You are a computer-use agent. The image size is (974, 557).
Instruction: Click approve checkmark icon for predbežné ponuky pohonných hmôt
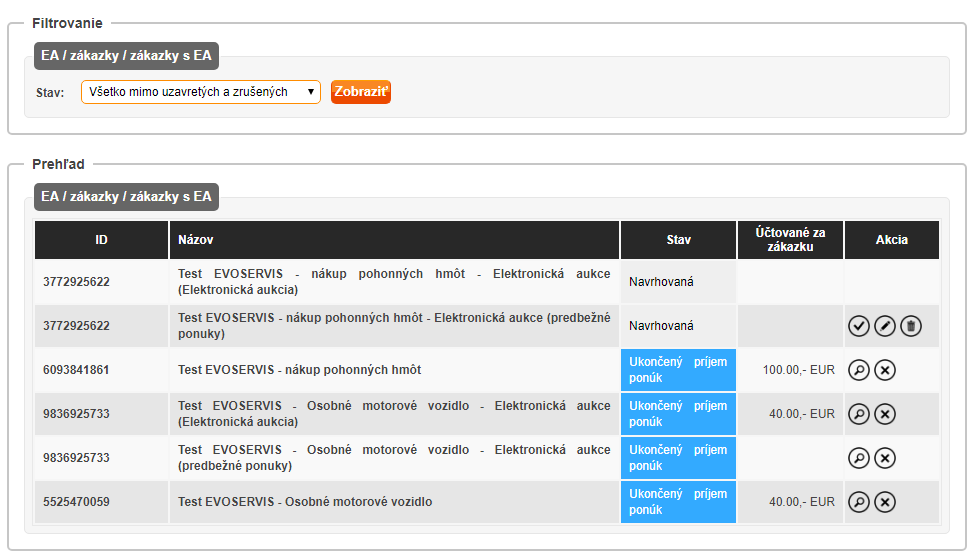[x=858, y=326]
